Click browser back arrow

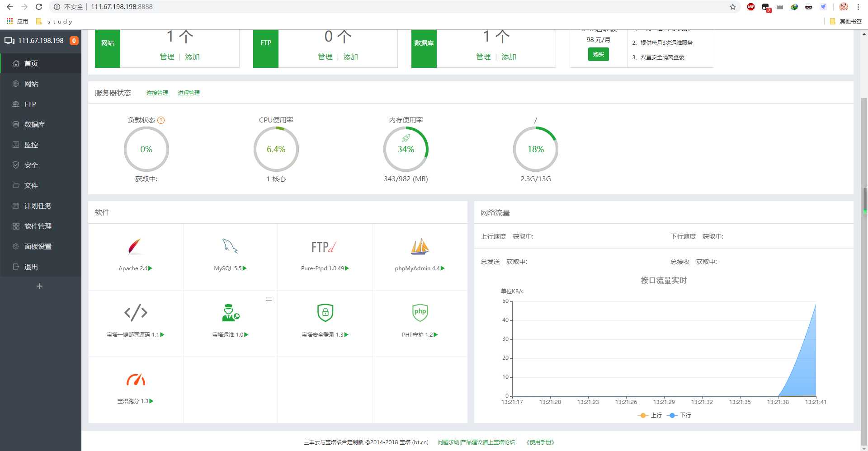[x=10, y=7]
